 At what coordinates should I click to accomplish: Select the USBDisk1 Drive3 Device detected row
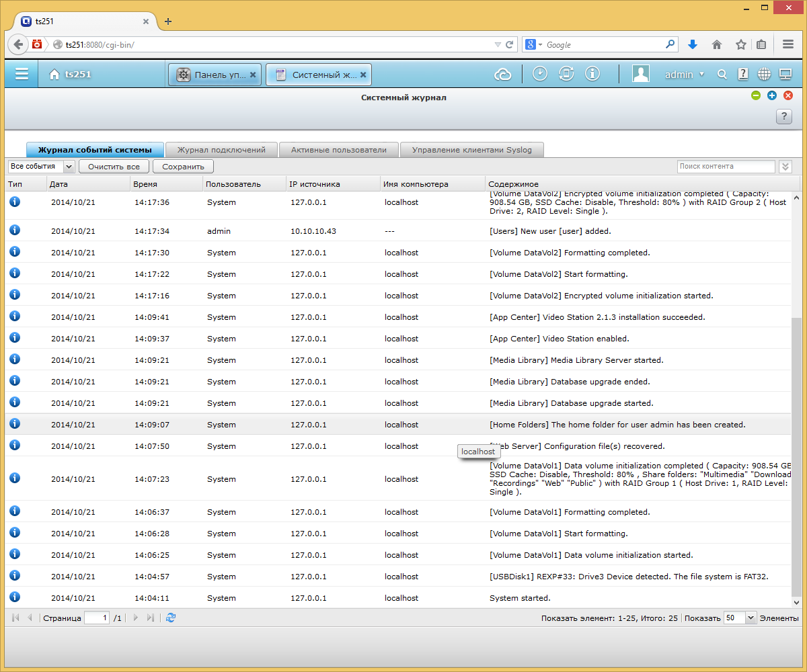pyautogui.click(x=398, y=576)
